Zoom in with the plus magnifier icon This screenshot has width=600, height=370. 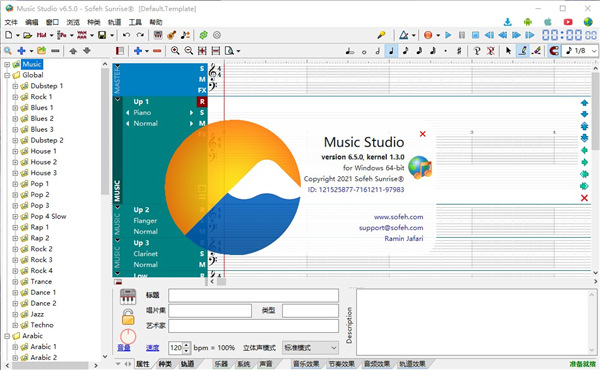click(x=175, y=51)
